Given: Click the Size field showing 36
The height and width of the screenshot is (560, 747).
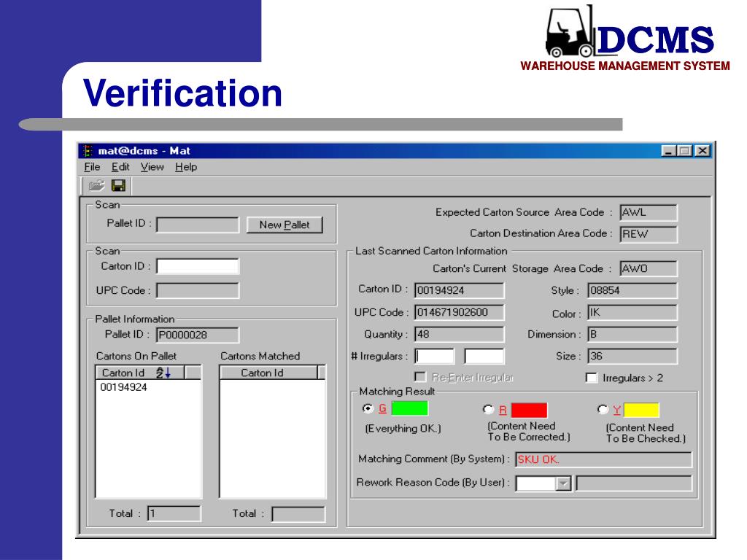Looking at the screenshot, I should point(632,356).
